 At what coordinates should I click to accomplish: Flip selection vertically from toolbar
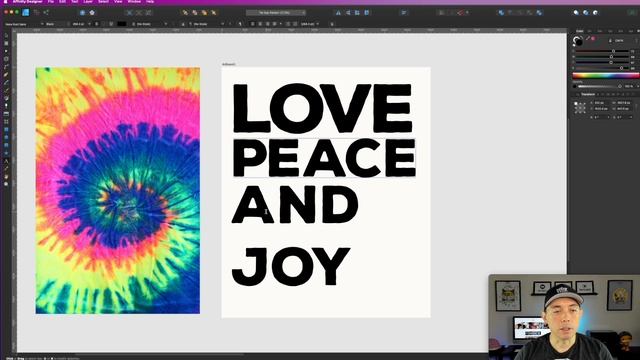(347, 13)
